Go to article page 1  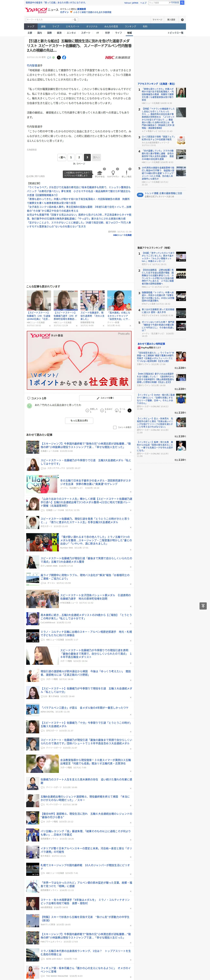[x=71, y=157]
